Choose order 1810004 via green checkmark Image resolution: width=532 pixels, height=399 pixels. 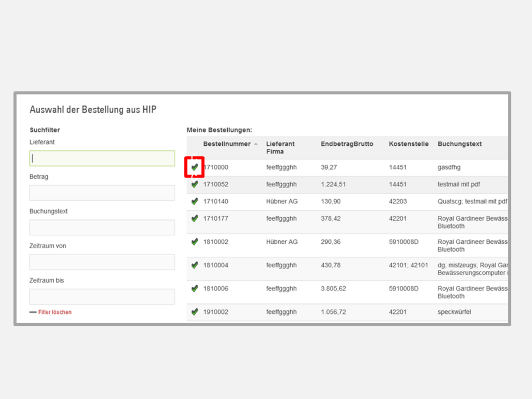click(194, 265)
